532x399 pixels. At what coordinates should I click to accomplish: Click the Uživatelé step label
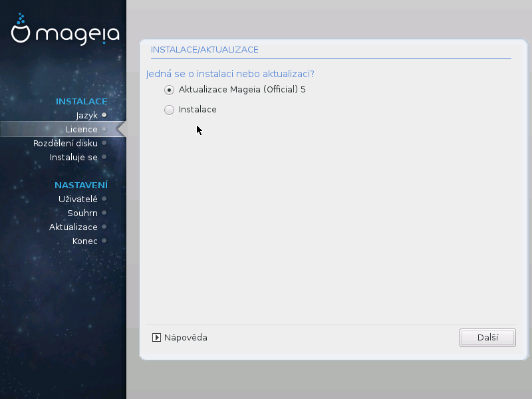point(78,198)
